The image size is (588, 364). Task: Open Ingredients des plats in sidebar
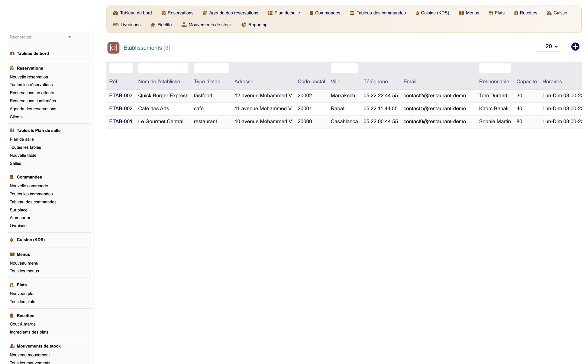29,332
